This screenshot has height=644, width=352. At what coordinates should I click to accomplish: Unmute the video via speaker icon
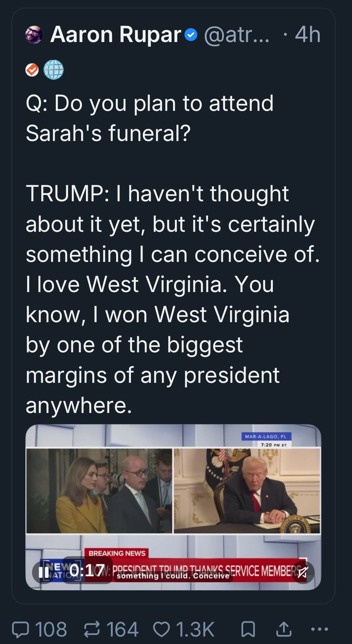[x=303, y=572]
